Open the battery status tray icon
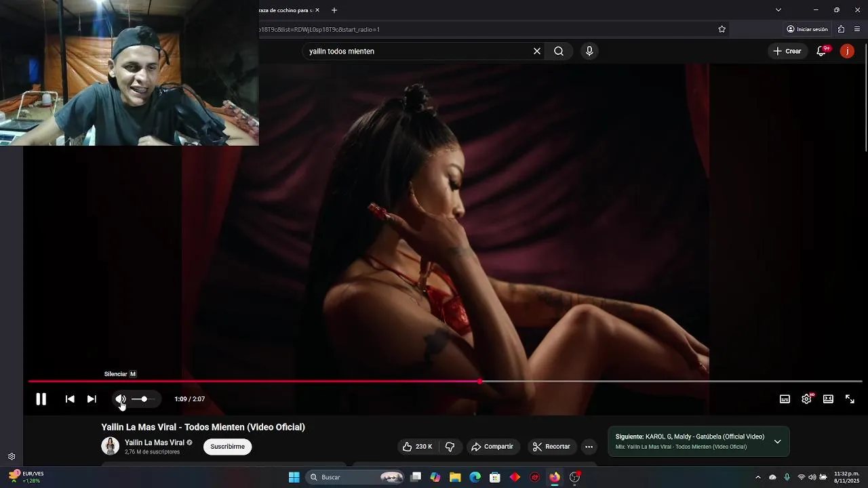The width and height of the screenshot is (868, 488). (x=823, y=477)
